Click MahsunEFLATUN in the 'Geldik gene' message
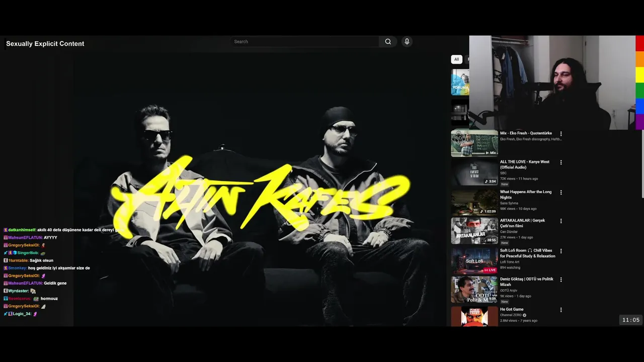This screenshot has height=362, width=644. tap(25, 283)
